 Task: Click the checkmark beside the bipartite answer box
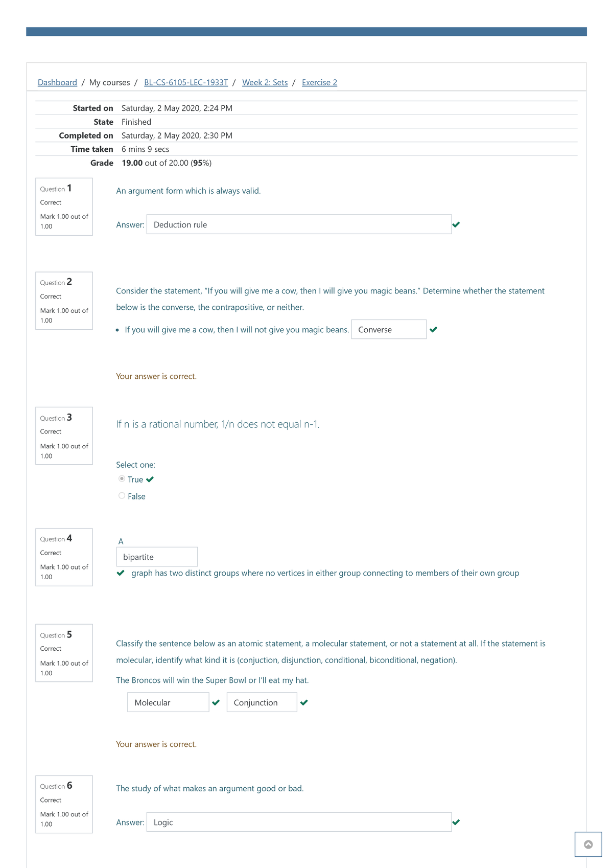(121, 573)
